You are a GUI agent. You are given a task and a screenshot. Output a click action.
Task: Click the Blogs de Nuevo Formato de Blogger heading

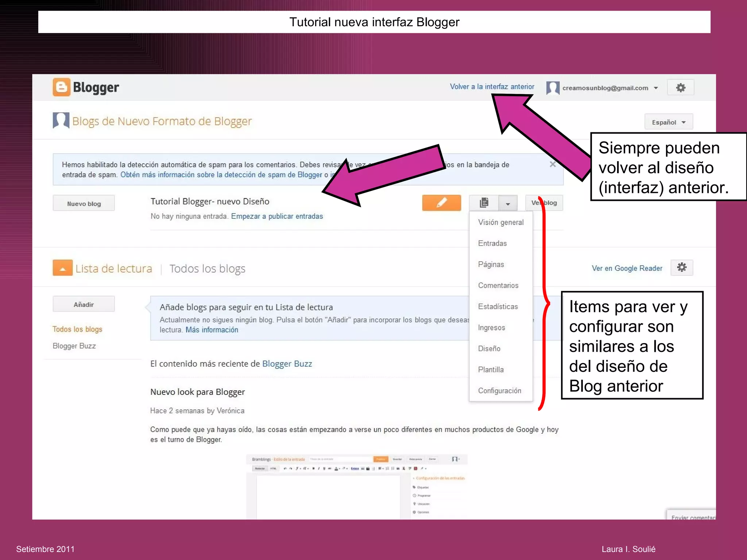[x=162, y=121]
